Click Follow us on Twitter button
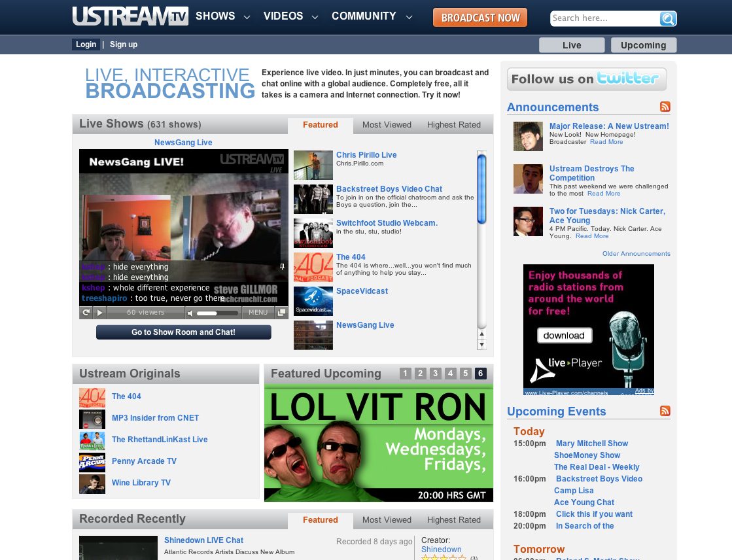Viewport: 732px width, 560px height. point(586,79)
